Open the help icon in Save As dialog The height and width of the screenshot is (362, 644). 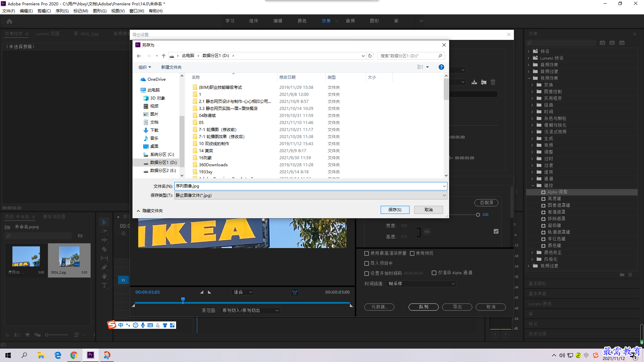(x=441, y=67)
